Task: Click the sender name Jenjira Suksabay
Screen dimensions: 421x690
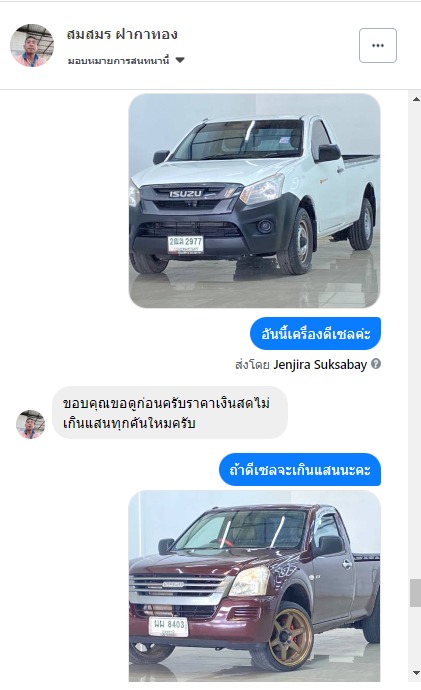Action: [x=320, y=365]
